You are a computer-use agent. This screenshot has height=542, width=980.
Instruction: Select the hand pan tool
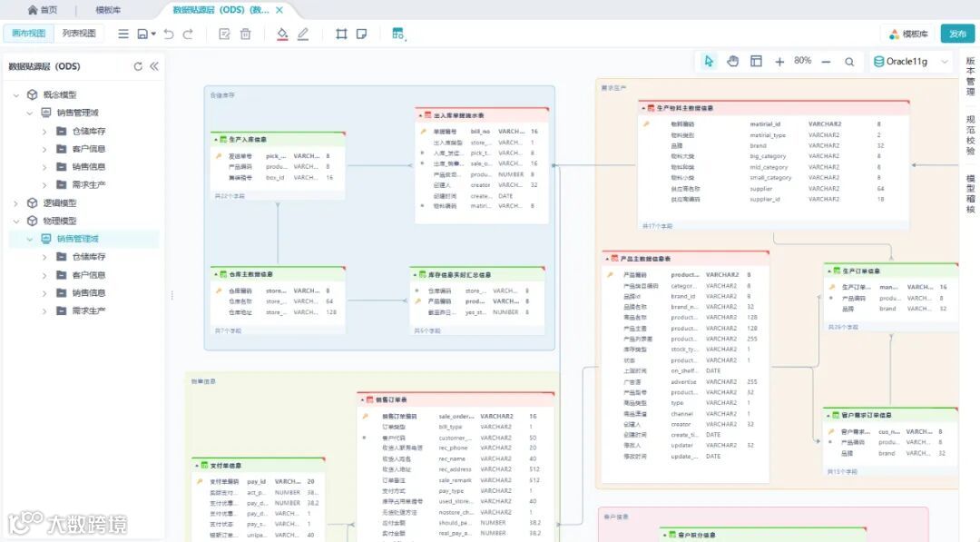click(x=732, y=61)
